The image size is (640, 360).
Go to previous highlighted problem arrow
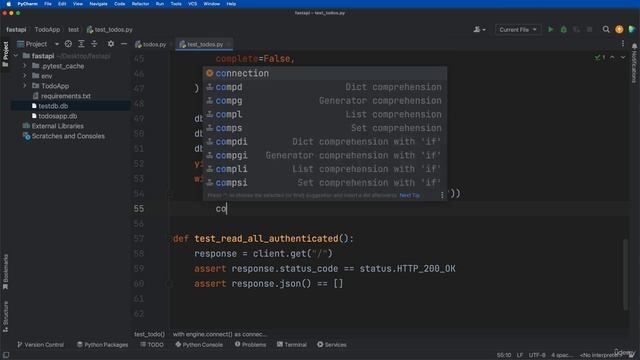pos(612,58)
